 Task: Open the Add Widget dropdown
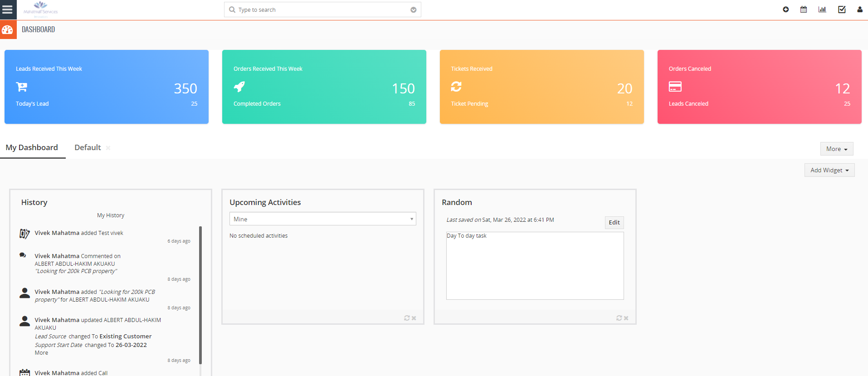829,170
